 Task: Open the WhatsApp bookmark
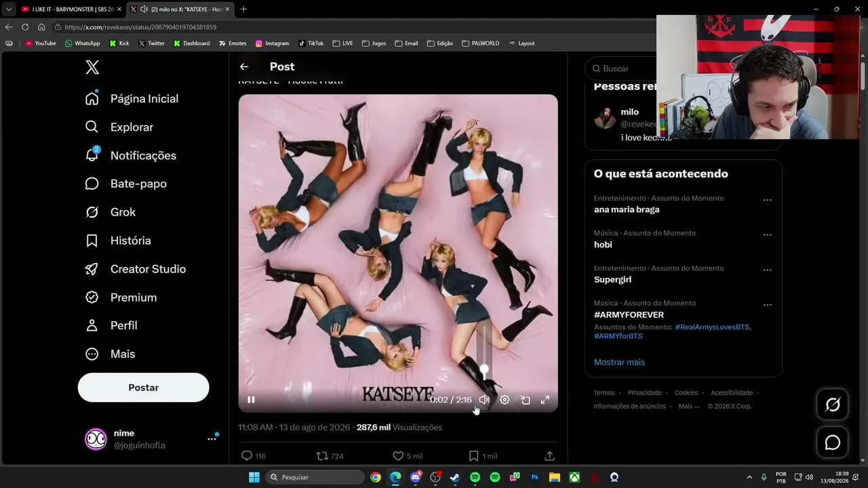[82, 43]
